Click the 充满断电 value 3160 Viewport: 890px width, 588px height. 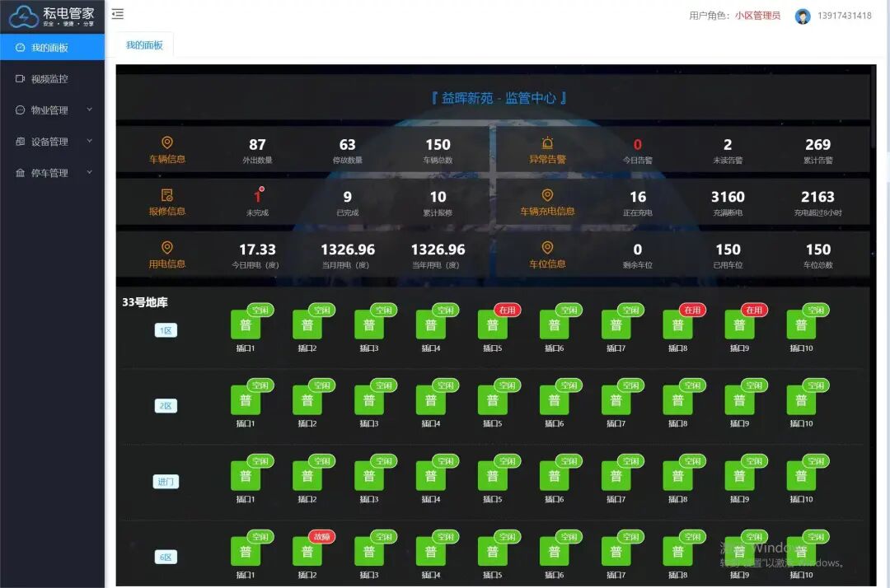point(728,197)
